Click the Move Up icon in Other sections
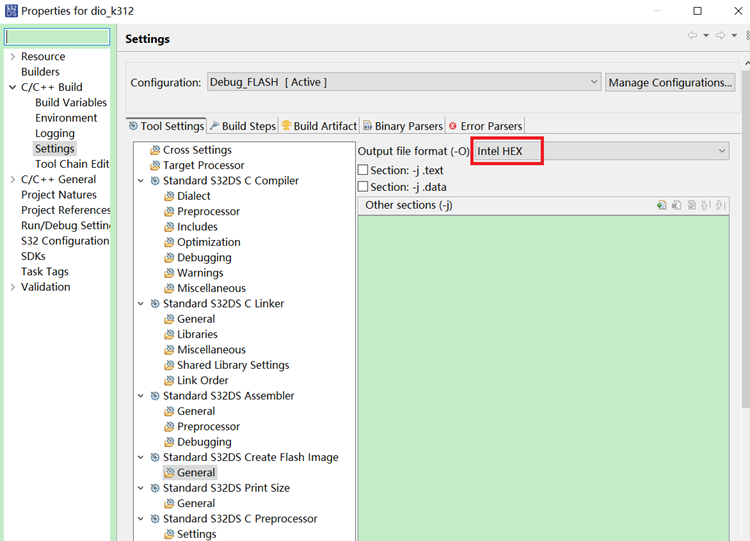The width and height of the screenshot is (750, 541). point(706,205)
